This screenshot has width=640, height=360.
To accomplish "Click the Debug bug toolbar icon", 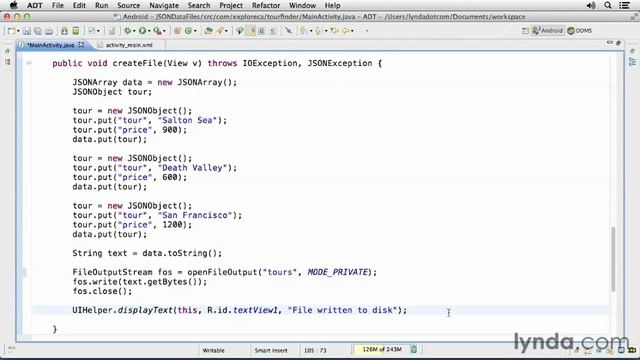I will point(128,31).
